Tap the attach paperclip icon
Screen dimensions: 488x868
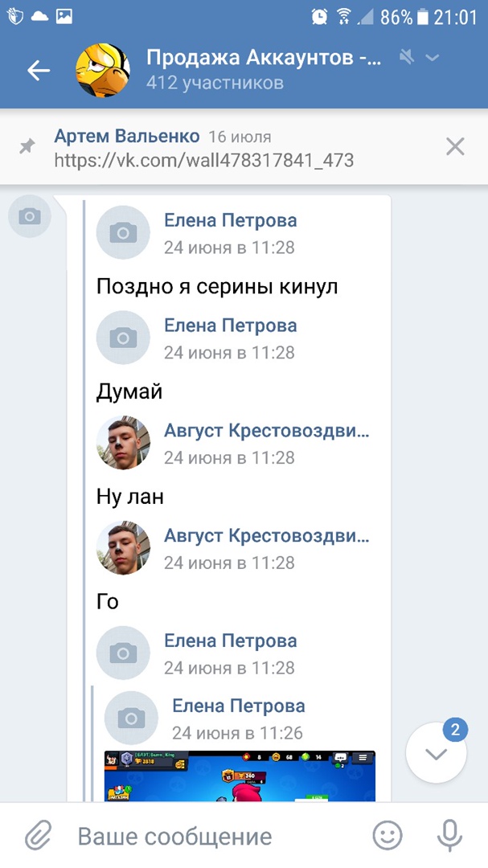[x=38, y=836]
